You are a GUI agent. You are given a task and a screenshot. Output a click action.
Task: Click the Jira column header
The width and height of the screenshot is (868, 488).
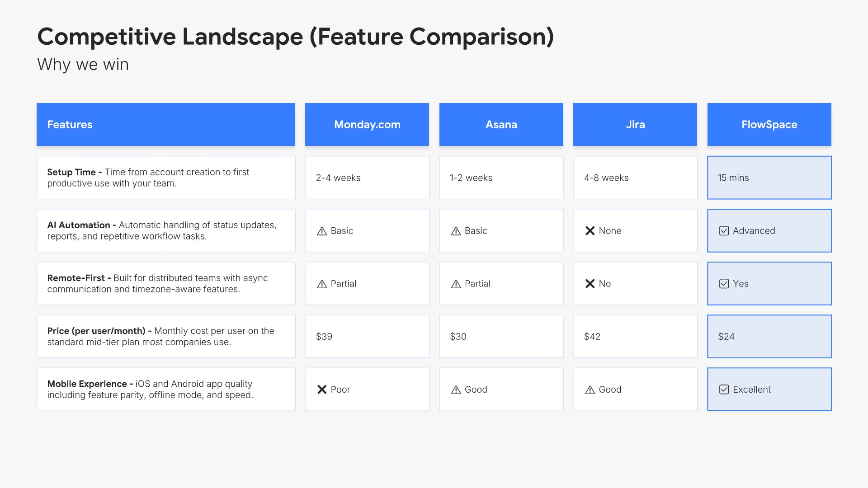pos(635,124)
